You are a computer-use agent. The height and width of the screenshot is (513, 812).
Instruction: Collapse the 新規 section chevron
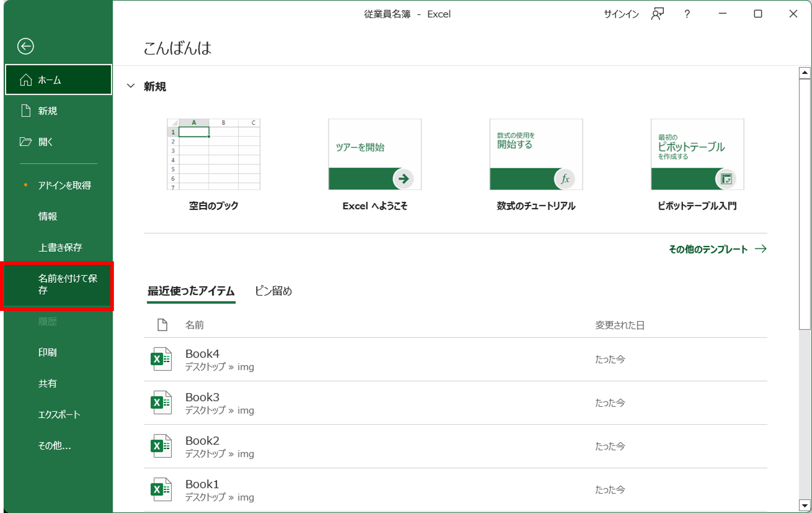point(131,86)
